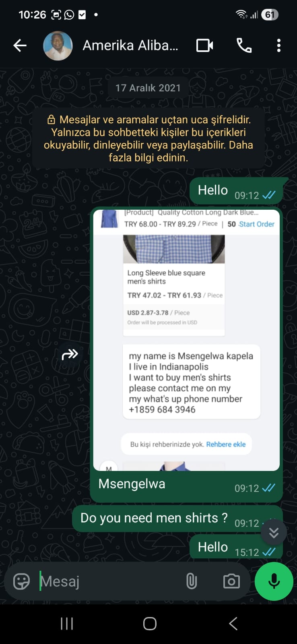The height and width of the screenshot is (644, 297).
Task: Open the camera from the message bar
Action: pyautogui.click(x=231, y=581)
